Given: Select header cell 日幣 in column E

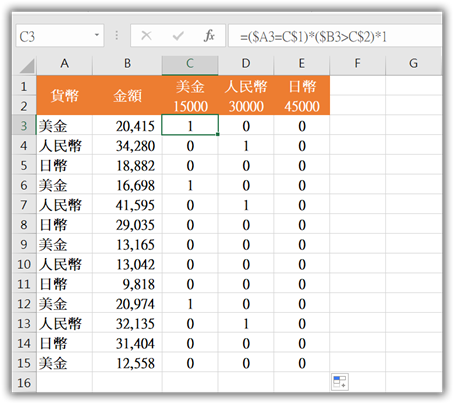Looking at the screenshot, I should pos(302,86).
